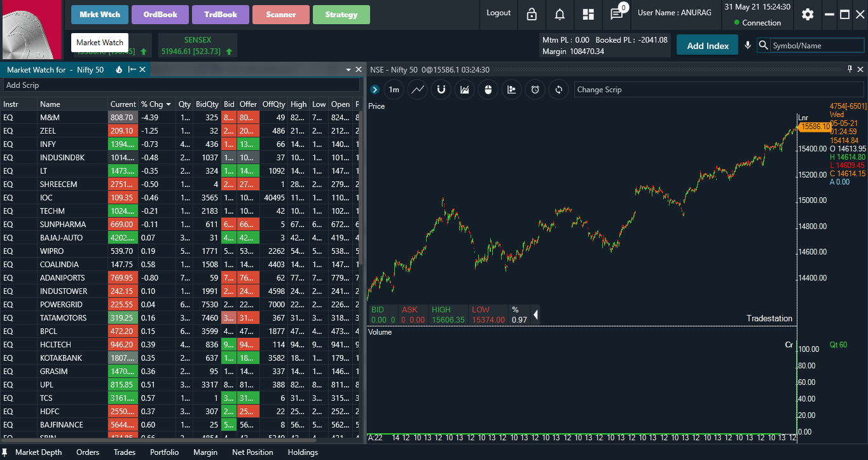Click the SENSEX index tile
This screenshot has width=868, height=460.
click(x=198, y=45)
